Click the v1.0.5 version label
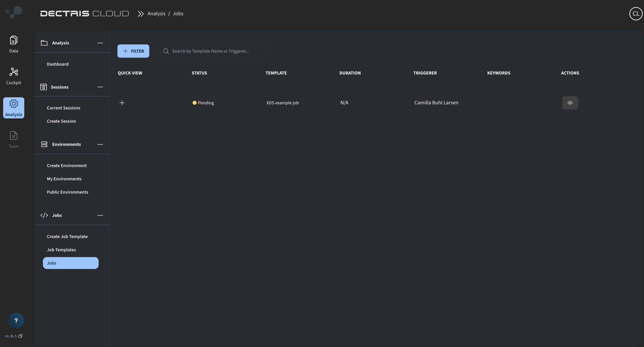Screen dimensions: 644x347 (x=11, y=336)
